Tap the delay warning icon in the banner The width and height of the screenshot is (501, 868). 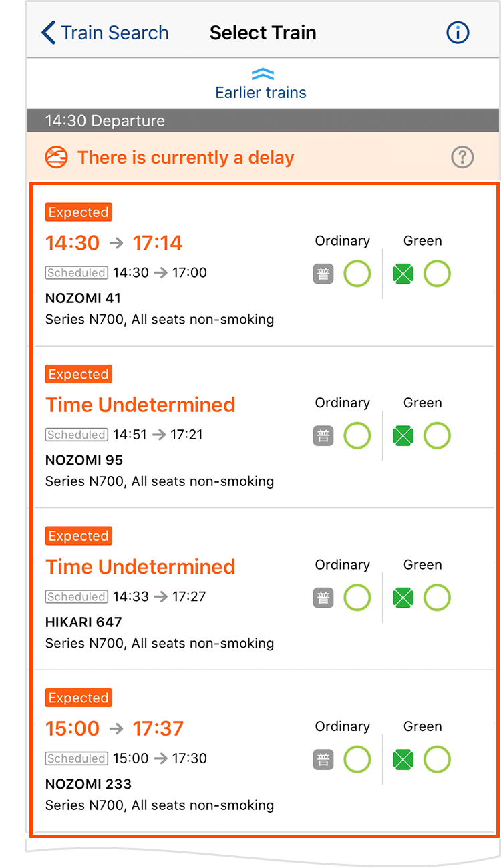click(x=57, y=158)
